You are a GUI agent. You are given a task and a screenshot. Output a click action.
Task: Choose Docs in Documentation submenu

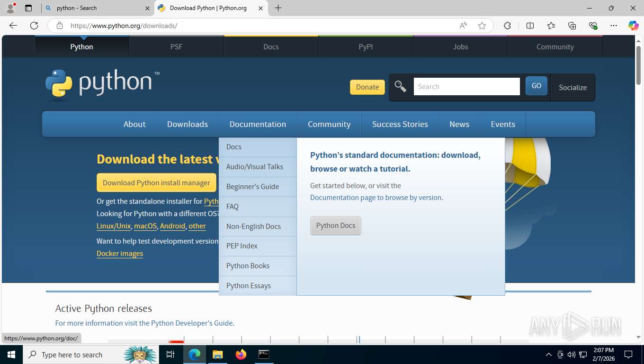click(258, 147)
